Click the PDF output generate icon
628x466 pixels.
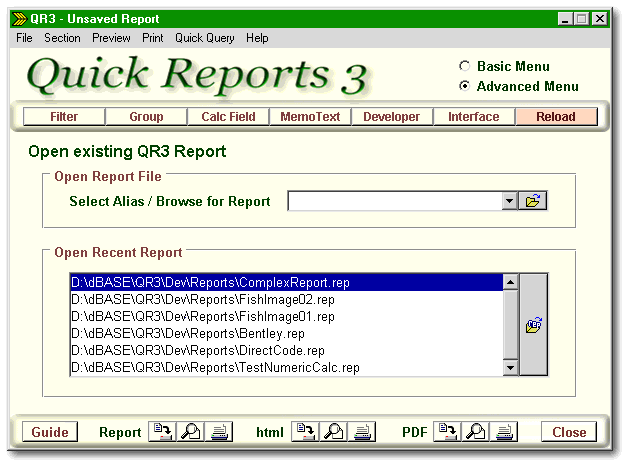pyautogui.click(x=447, y=432)
